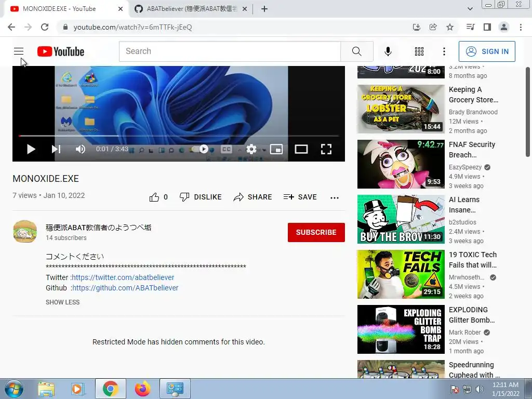Close the MONOXIDE.EXE tab
The image size is (532, 399).
coord(121,9)
